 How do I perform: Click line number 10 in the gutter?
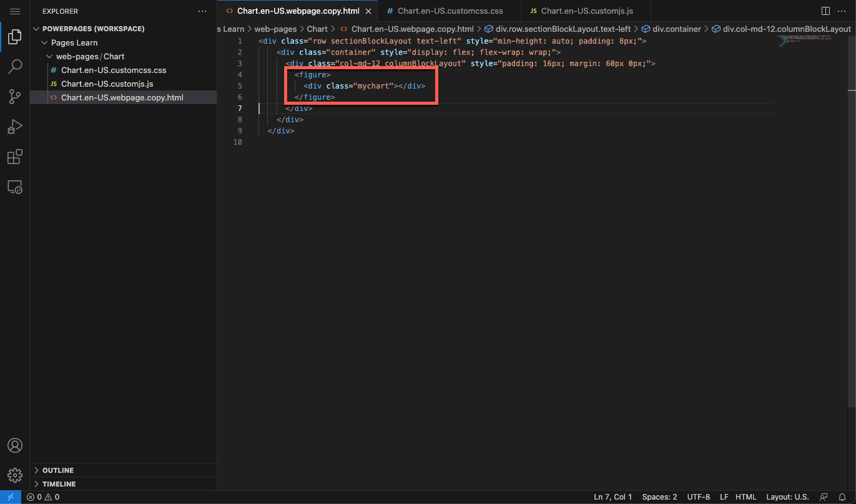[237, 142]
